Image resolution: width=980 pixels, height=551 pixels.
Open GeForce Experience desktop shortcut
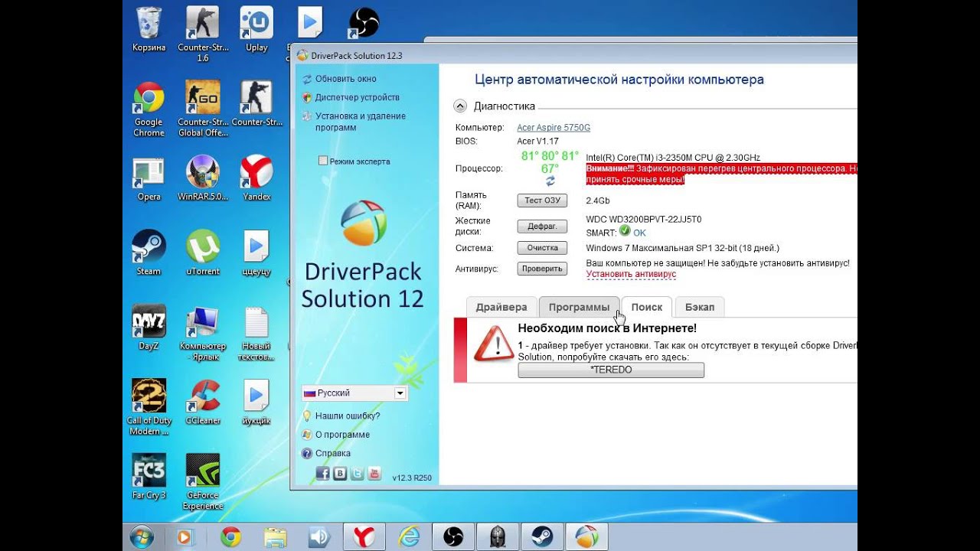pyautogui.click(x=203, y=482)
